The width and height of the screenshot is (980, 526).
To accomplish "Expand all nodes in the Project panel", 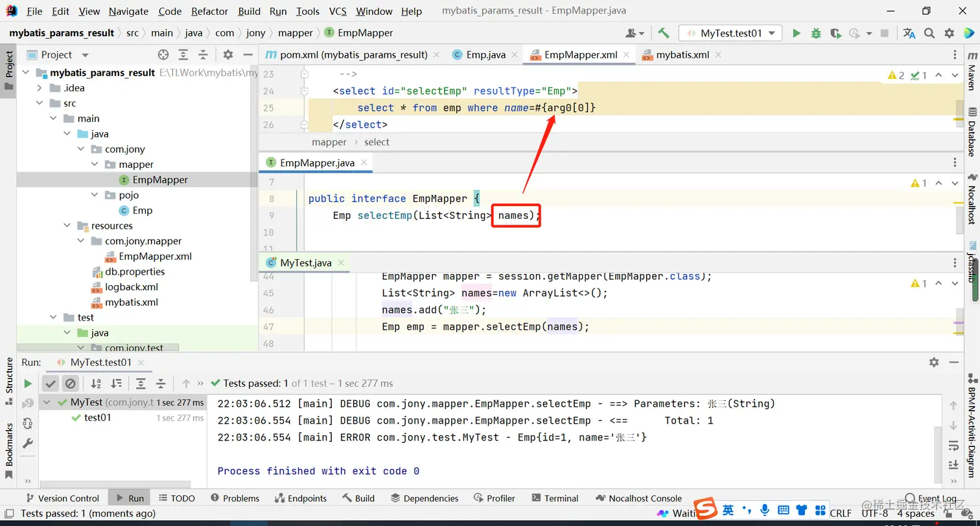I will coord(183,55).
